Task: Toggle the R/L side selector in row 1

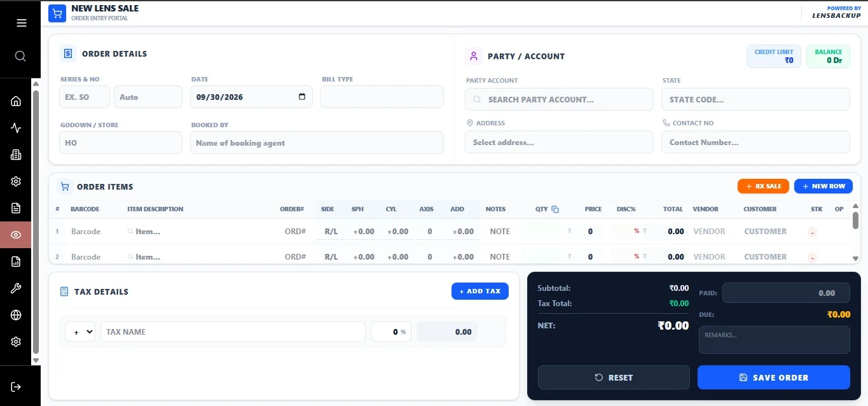Action: point(331,232)
